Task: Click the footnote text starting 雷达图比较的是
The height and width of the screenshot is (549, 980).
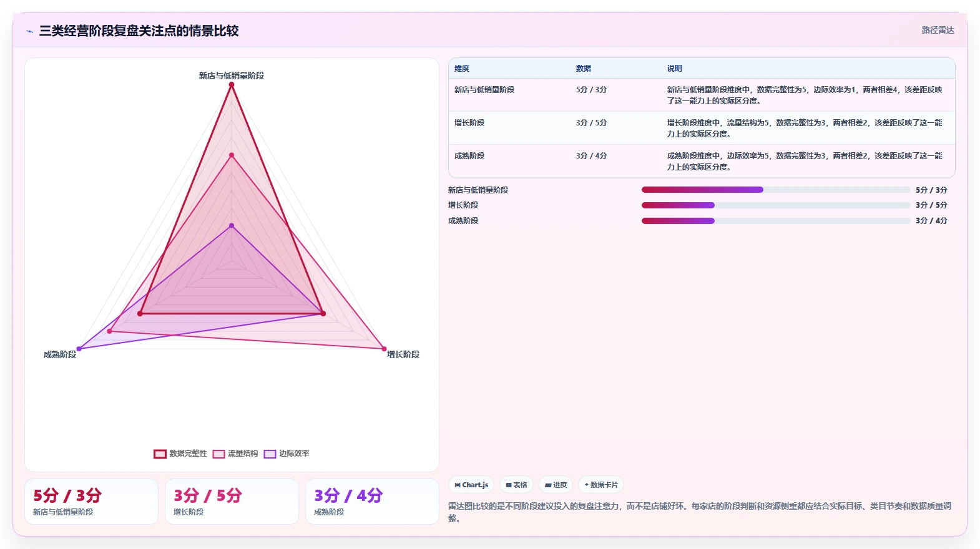Action: (x=700, y=512)
